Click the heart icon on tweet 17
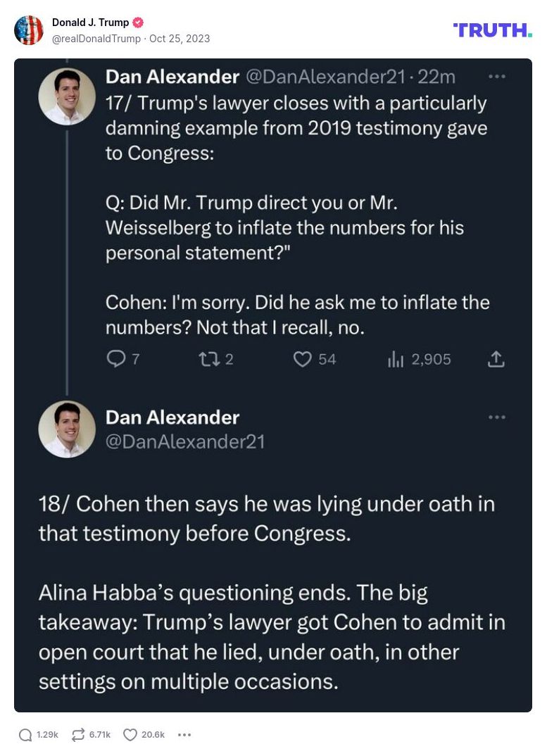 coord(303,360)
